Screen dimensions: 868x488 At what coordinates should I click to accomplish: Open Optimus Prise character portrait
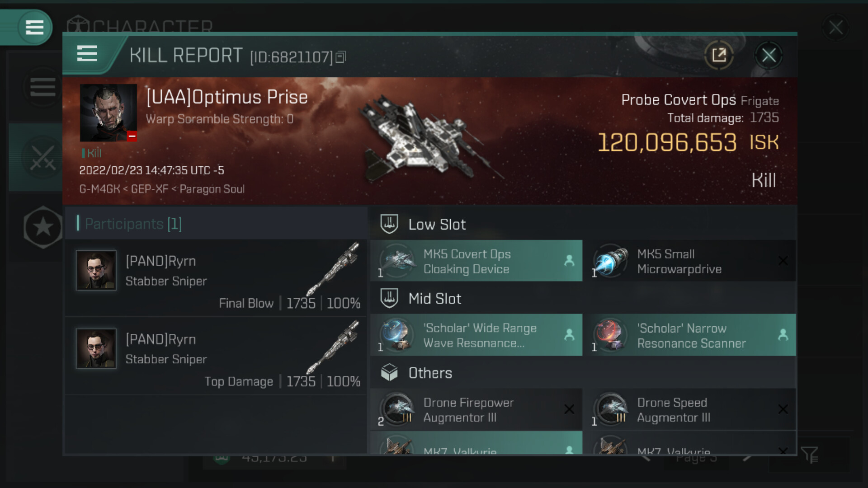point(108,113)
